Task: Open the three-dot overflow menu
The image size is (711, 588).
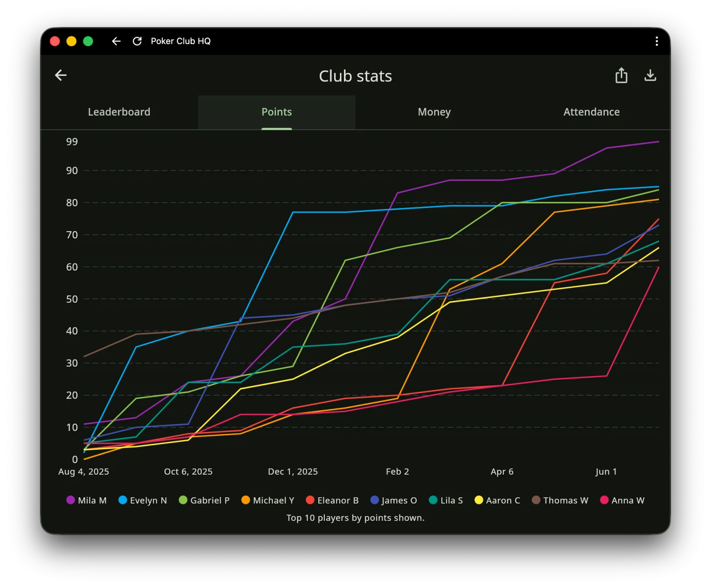Action: click(x=656, y=41)
